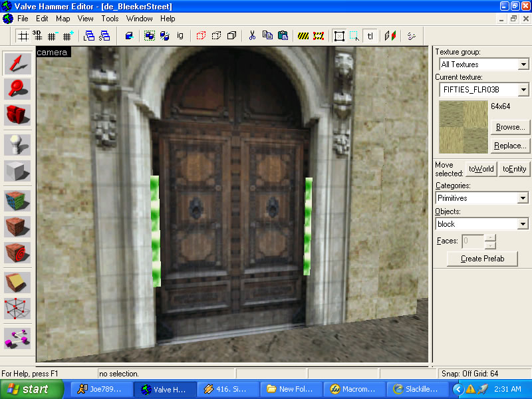Viewport: 532px width, 399px height.
Task: Click the Browse... texture button
Action: coord(509,126)
